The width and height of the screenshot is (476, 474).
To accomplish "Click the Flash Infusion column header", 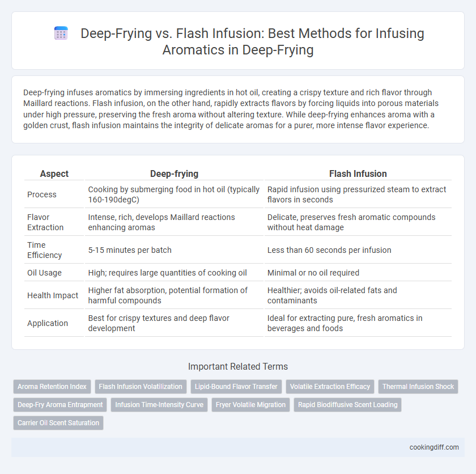I will coord(358,173).
